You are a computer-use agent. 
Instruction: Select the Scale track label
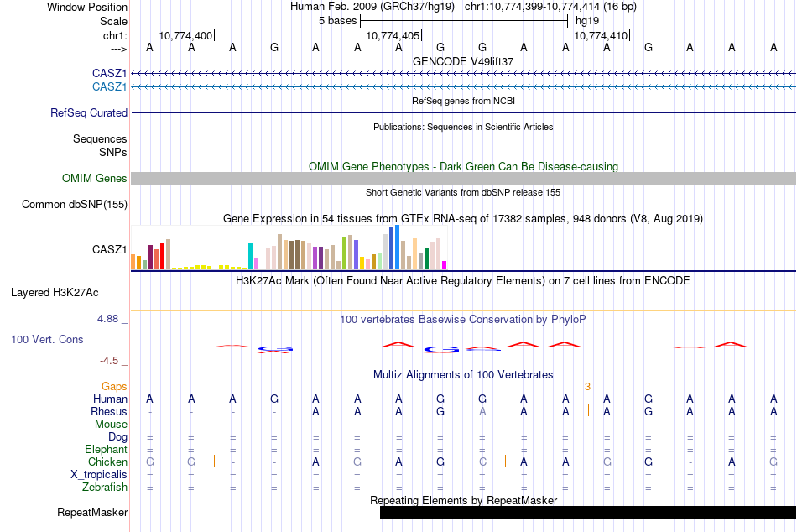(113, 21)
